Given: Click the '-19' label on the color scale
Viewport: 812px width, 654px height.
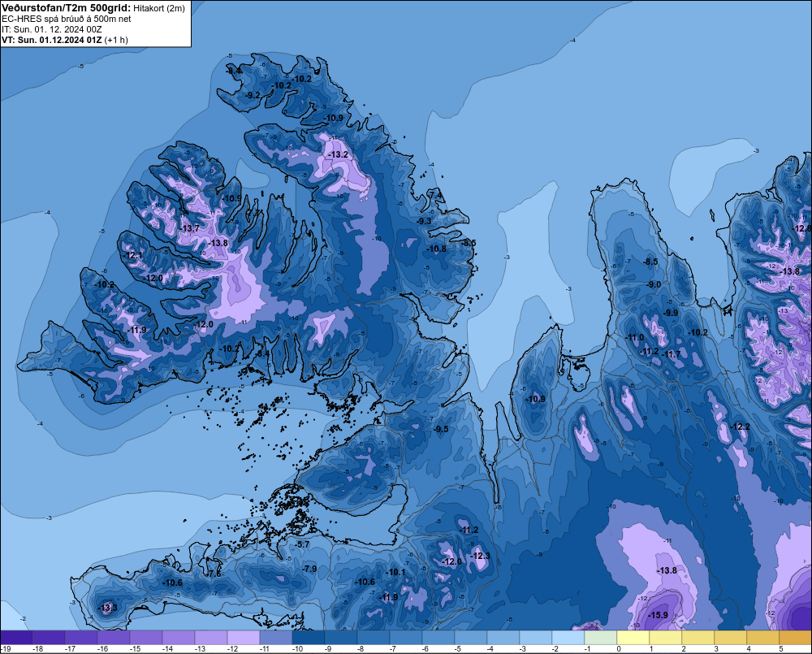Looking at the screenshot, I should [x=6, y=649].
